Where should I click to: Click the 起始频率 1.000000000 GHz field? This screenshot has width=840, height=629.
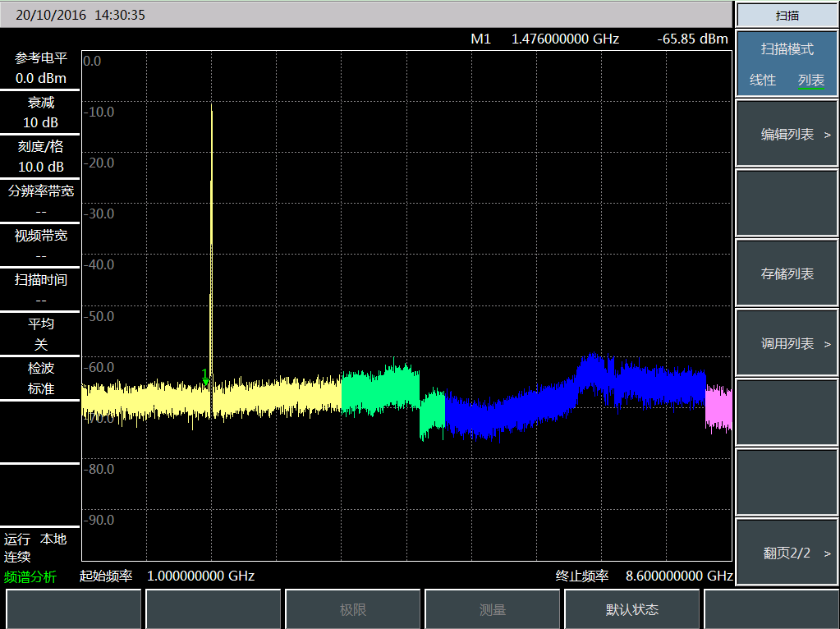[168, 576]
